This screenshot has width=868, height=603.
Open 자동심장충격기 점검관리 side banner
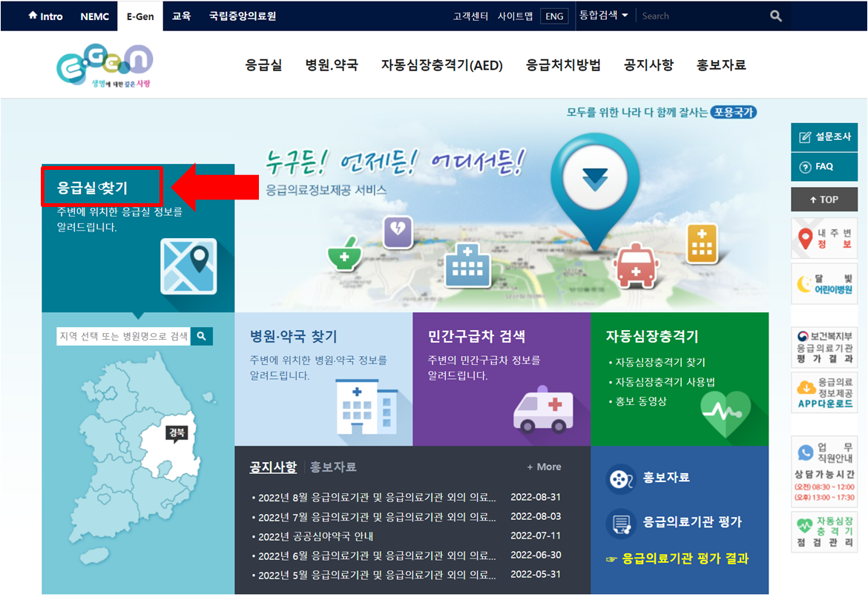[824, 531]
